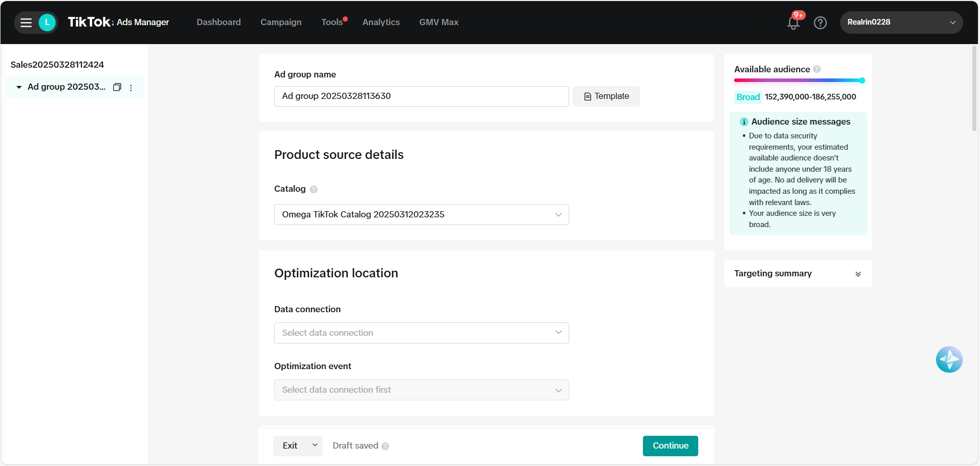Click the notification bell icon
Viewport: 980px width, 466px height.
(x=793, y=23)
